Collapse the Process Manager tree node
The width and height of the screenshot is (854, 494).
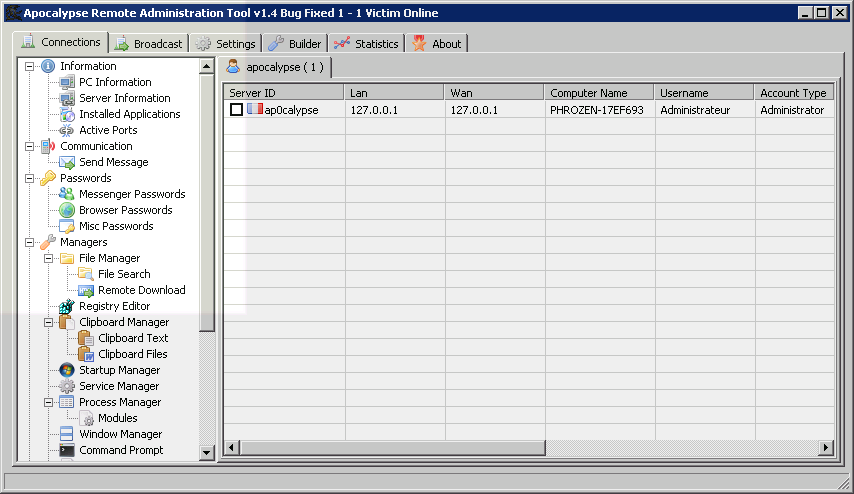click(x=49, y=402)
